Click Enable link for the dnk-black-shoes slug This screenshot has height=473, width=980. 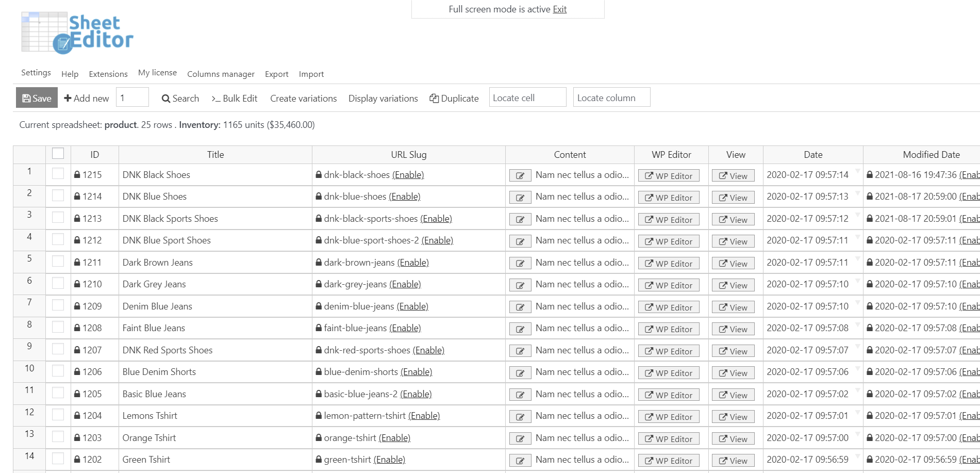coord(408,174)
